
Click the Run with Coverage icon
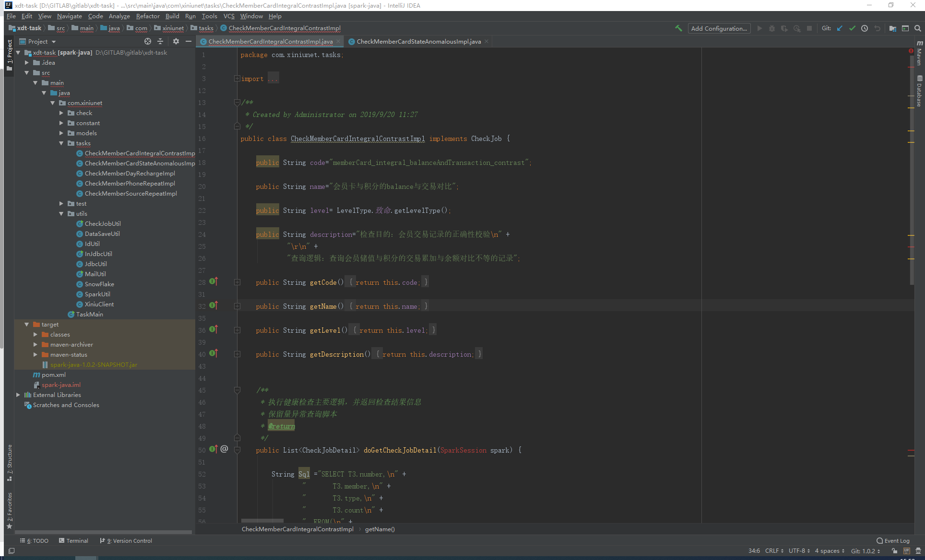coord(784,28)
